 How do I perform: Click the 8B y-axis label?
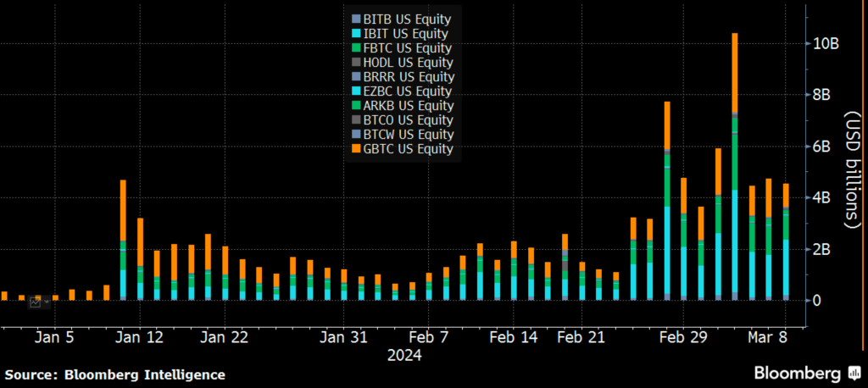pos(821,95)
